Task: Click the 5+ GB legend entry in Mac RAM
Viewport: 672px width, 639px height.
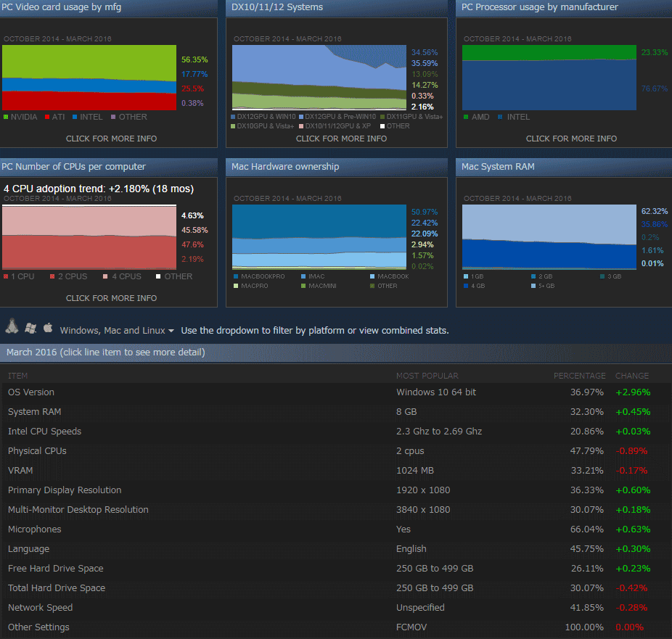Action: (543, 286)
